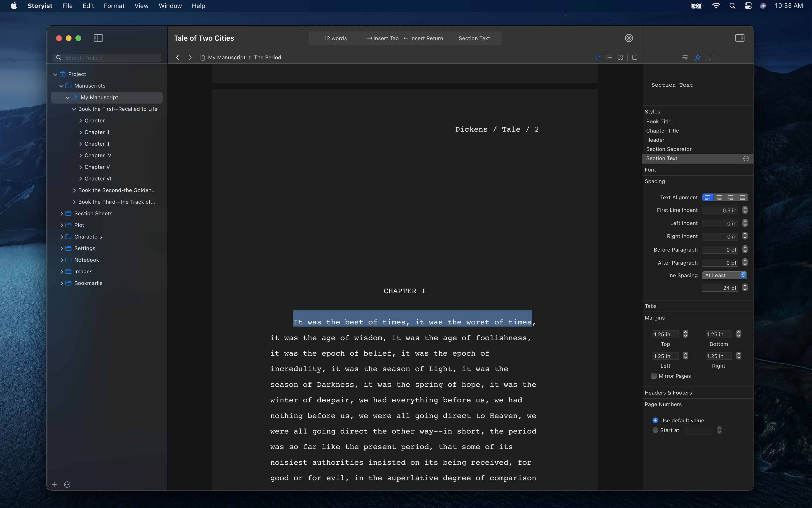Select Use default value radio button
This screenshot has width=812, height=508.
pos(655,420)
